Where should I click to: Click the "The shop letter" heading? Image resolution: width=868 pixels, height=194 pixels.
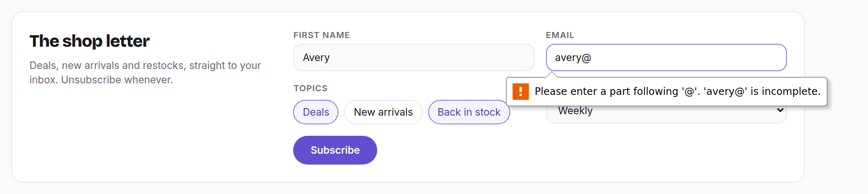(89, 41)
